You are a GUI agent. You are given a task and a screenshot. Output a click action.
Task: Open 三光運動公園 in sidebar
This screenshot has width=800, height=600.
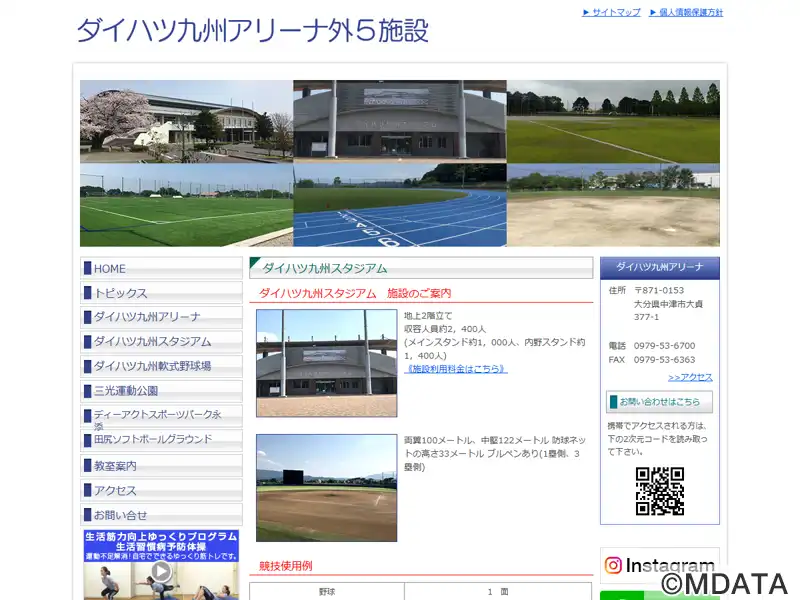coord(161,391)
